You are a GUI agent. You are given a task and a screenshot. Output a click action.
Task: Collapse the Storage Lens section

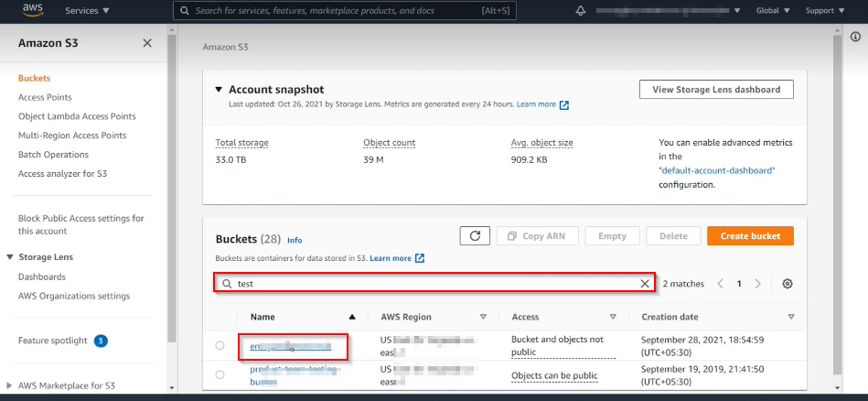coord(10,257)
